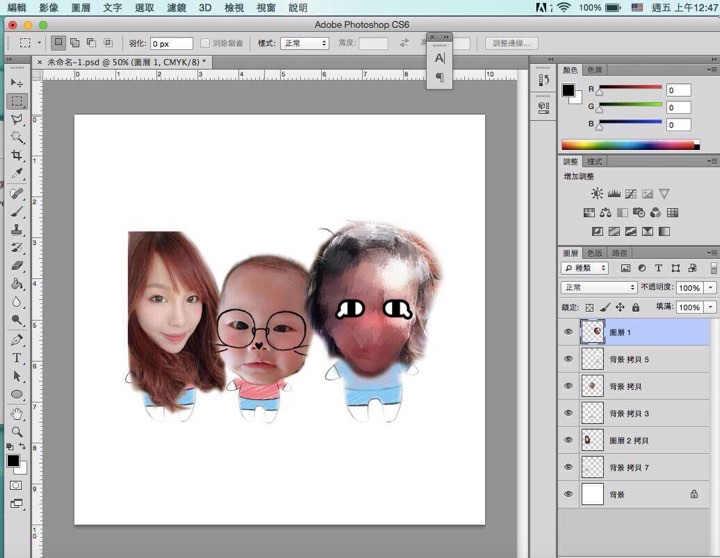This screenshot has height=558, width=720.
Task: Select the Move tool
Action: [17, 82]
